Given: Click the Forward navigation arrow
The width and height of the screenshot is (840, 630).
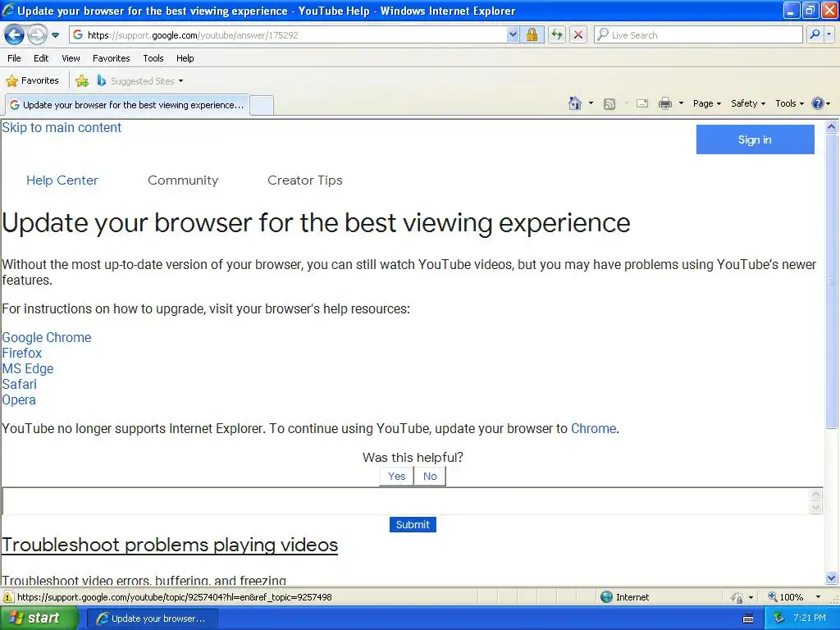Looking at the screenshot, I should pos(37,35).
